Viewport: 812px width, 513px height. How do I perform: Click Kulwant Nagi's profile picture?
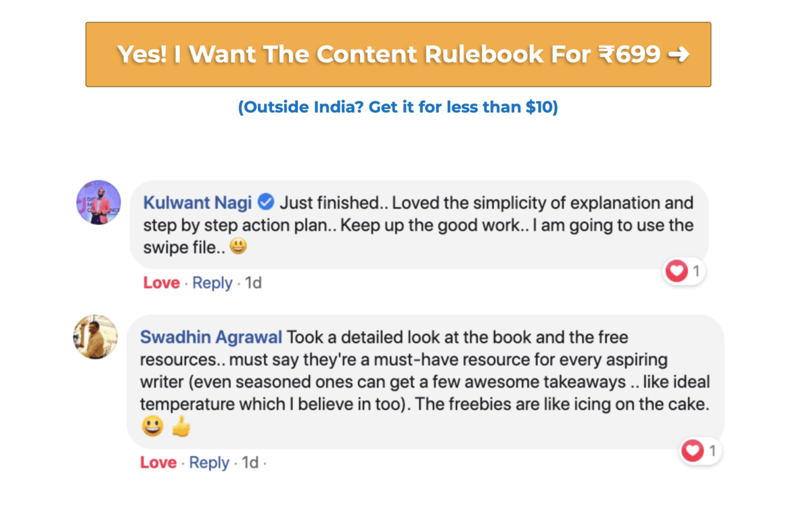(x=98, y=201)
